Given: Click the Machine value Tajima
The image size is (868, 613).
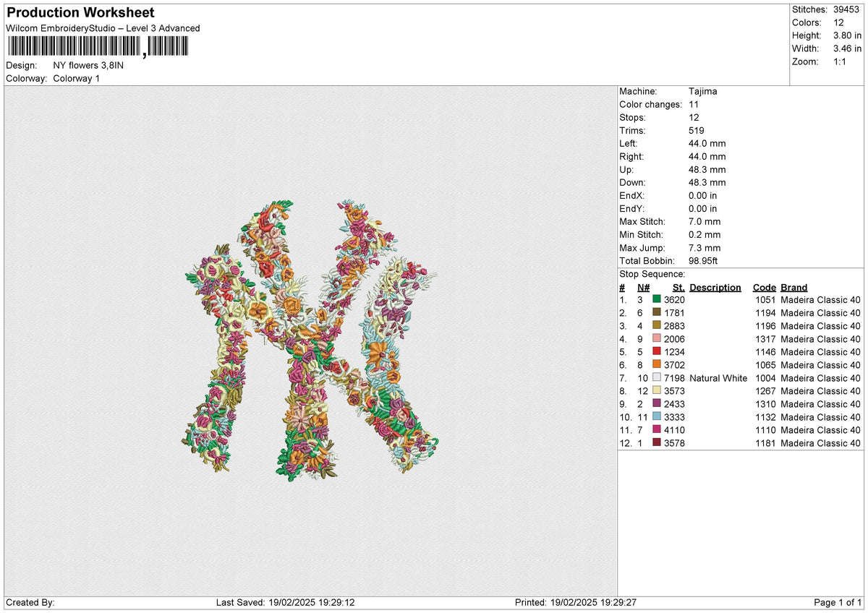Looking at the screenshot, I should (x=703, y=91).
